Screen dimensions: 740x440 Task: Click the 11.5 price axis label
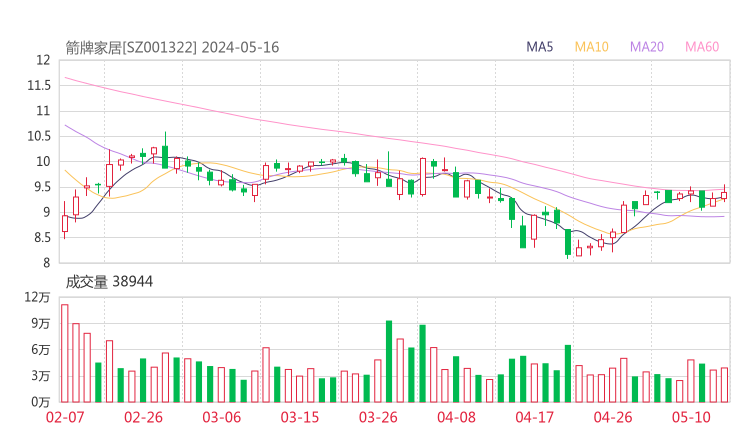(39, 85)
